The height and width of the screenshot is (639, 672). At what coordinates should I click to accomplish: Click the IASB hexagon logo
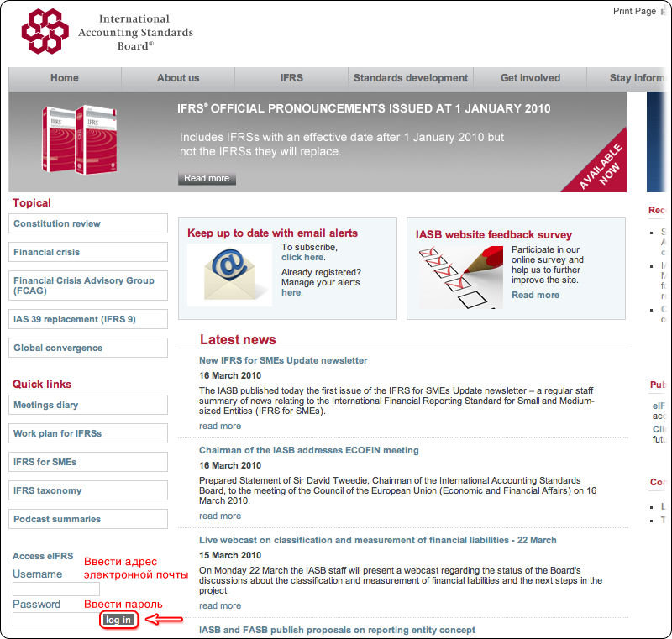pyautogui.click(x=45, y=31)
